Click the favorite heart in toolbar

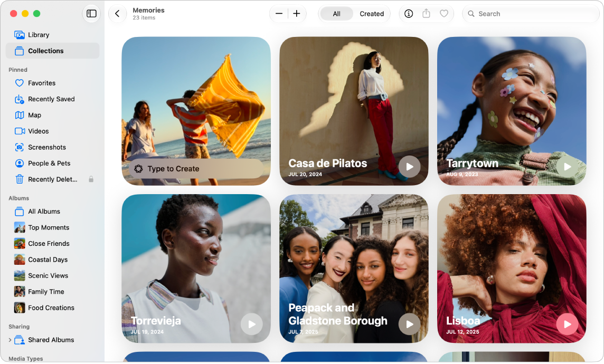443,14
